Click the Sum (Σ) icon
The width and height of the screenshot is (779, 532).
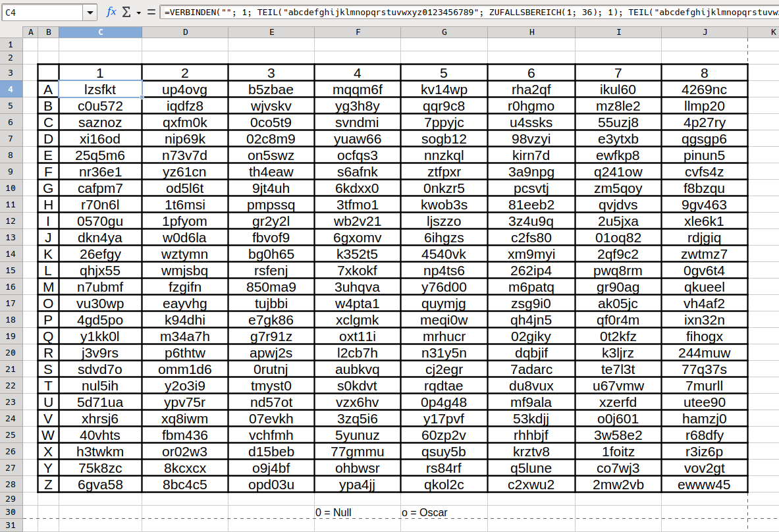[128, 12]
